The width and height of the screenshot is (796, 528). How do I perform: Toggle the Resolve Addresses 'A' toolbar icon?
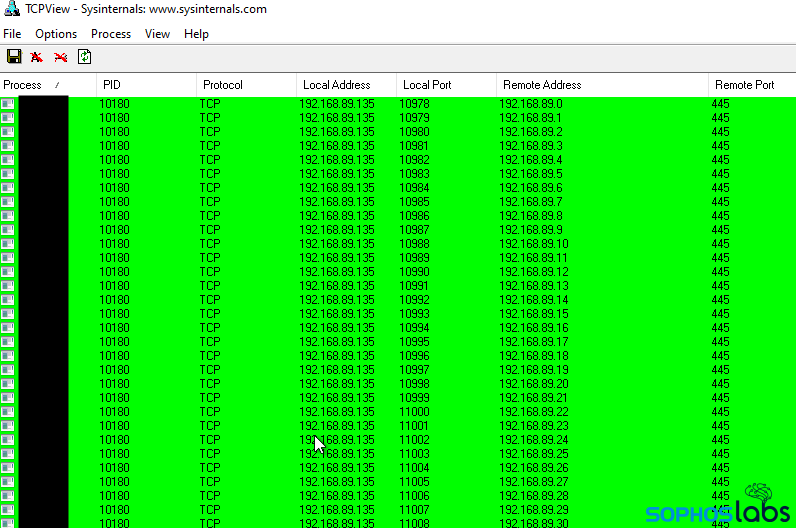tap(37, 56)
